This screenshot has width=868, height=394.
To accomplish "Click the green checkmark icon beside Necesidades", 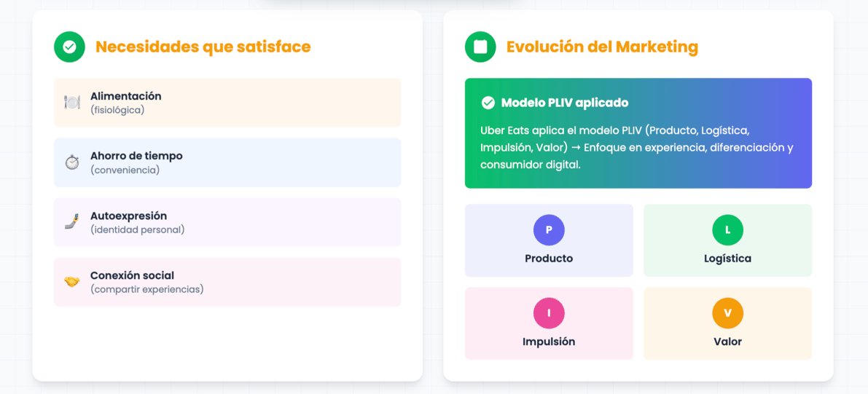I will 69,47.
